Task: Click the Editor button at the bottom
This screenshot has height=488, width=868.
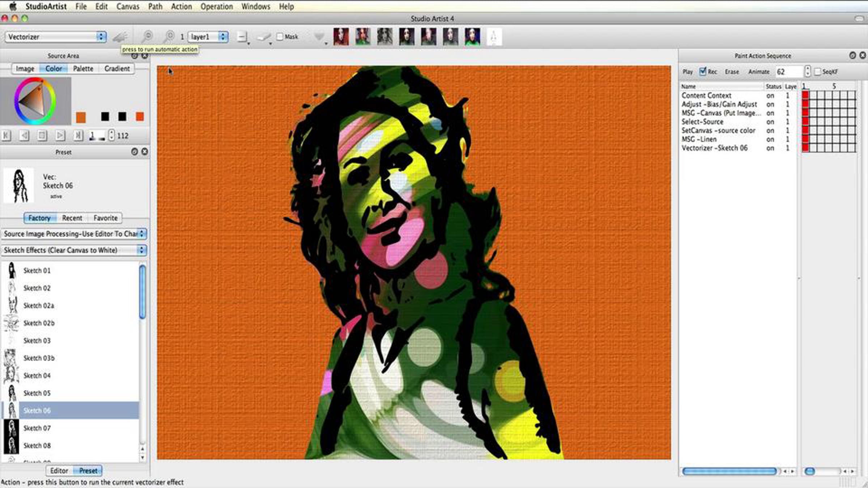Action: [x=59, y=471]
